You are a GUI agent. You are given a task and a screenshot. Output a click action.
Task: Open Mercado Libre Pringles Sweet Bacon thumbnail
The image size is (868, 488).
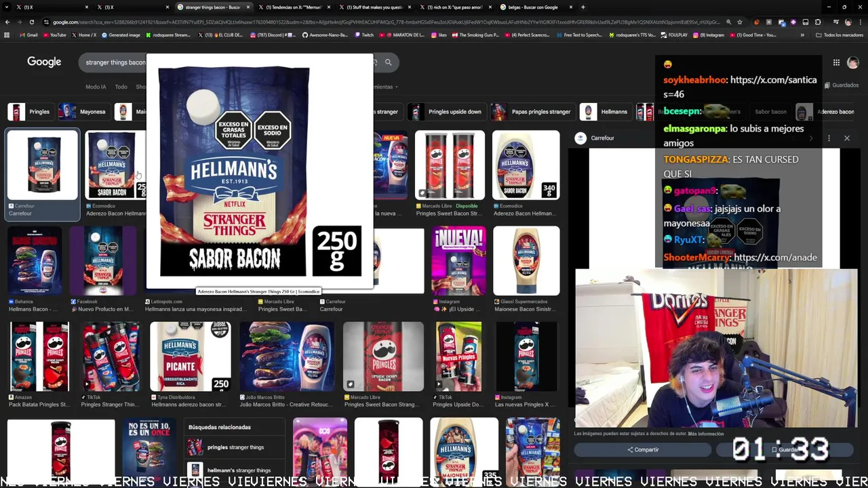tap(450, 165)
